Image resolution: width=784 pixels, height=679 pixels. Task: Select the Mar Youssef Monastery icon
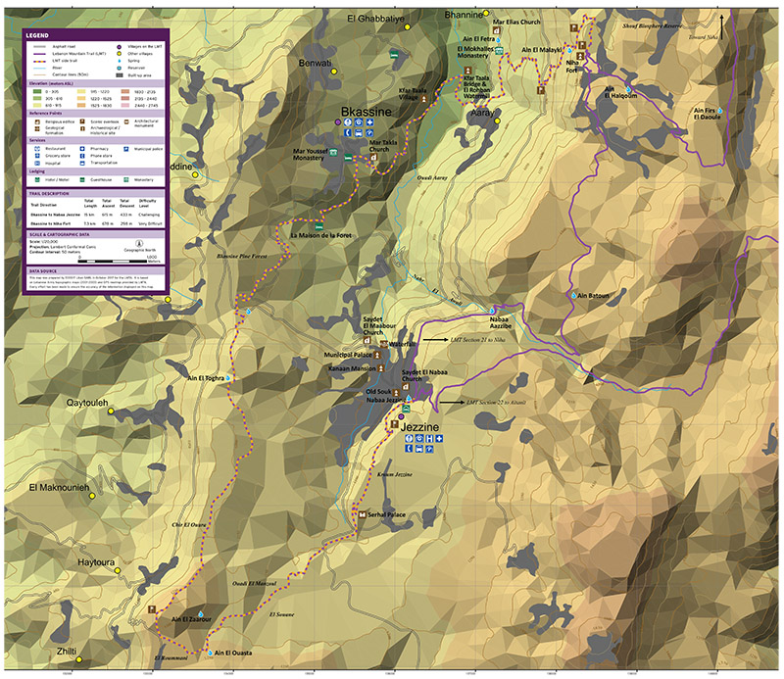333,155
